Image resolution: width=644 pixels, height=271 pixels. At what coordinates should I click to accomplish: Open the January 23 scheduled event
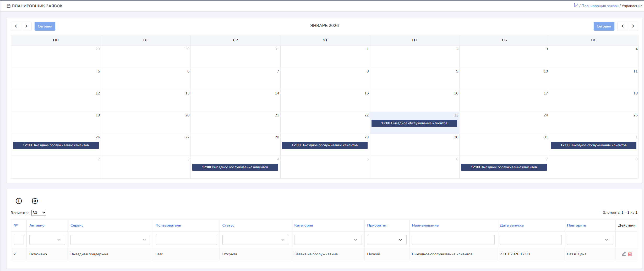click(414, 123)
